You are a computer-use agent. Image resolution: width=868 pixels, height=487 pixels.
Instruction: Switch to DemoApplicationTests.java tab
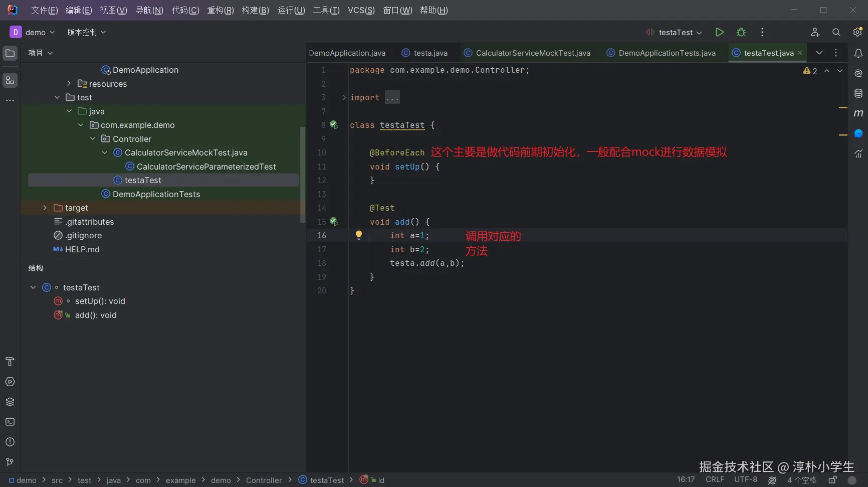point(661,53)
